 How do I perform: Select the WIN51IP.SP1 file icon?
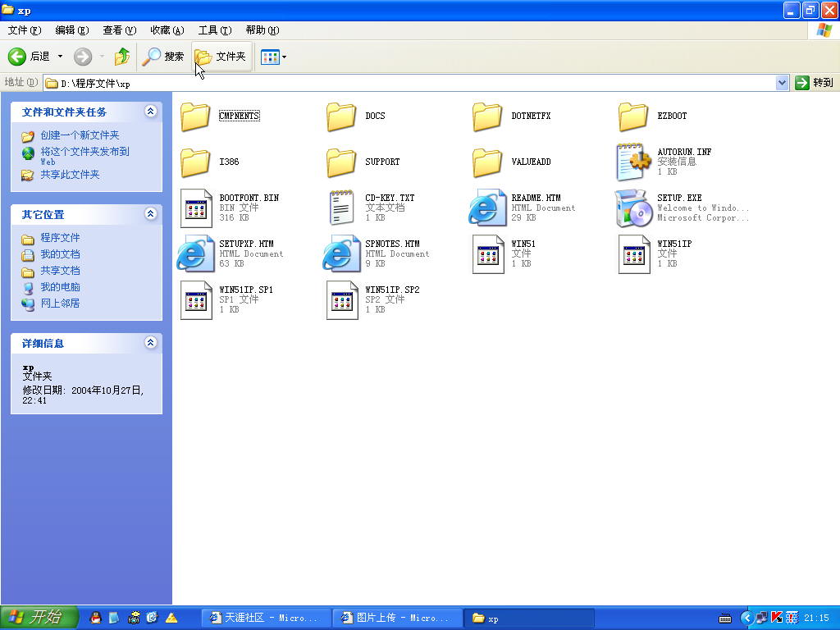tap(196, 300)
